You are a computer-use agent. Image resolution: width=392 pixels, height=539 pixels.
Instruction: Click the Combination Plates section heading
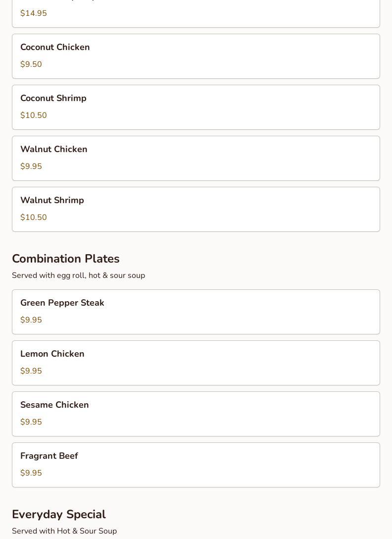66,259
